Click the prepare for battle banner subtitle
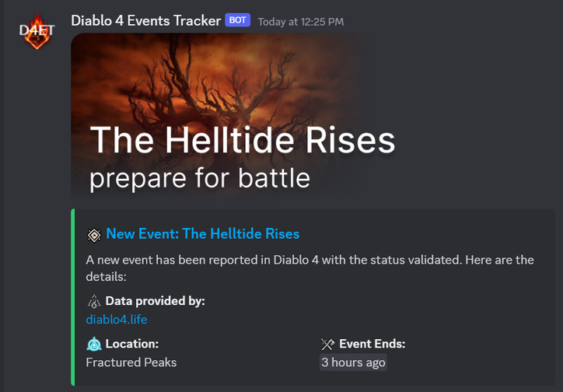Viewport: 563px width, 392px height. click(x=200, y=178)
